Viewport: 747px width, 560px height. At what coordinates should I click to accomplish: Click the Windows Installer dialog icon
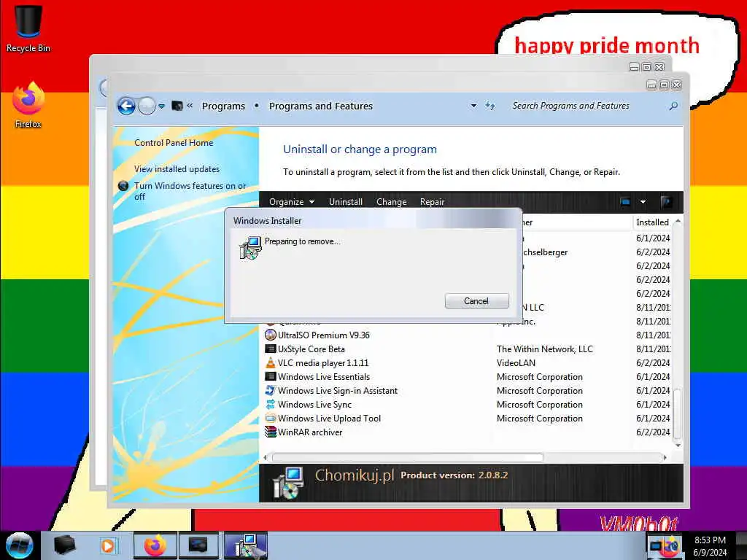point(250,248)
